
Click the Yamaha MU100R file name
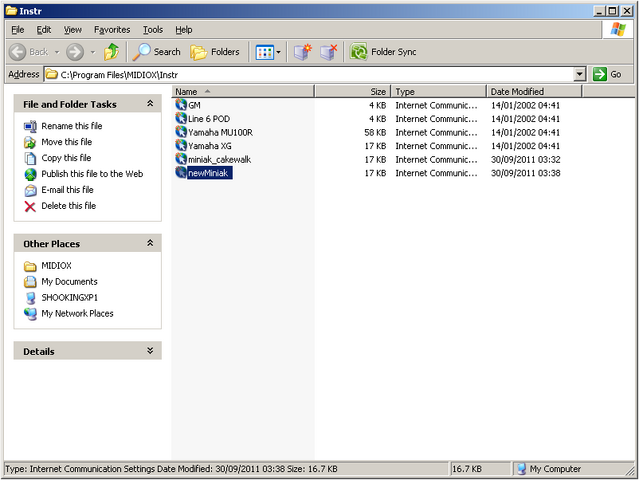click(x=220, y=132)
